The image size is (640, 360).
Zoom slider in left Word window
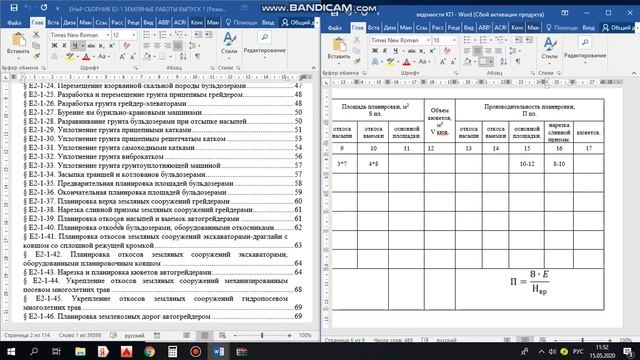coord(262,336)
